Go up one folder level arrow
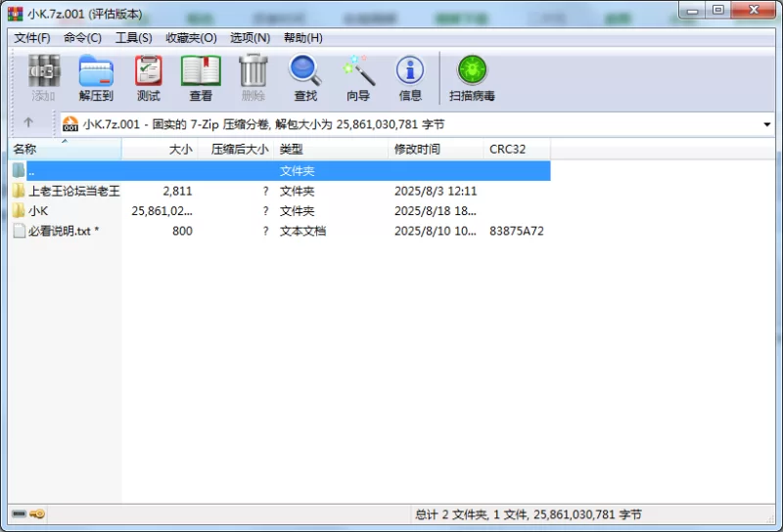This screenshot has height=532, width=783. [x=28, y=123]
